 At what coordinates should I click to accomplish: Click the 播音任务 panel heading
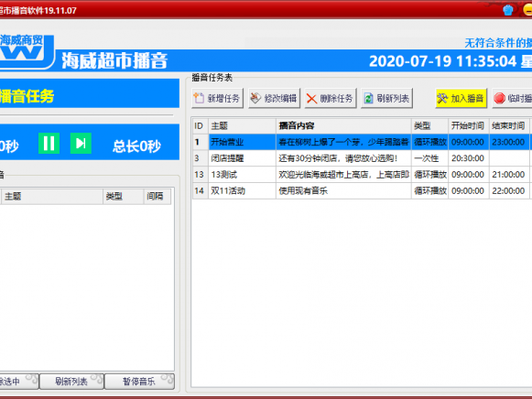click(27, 96)
